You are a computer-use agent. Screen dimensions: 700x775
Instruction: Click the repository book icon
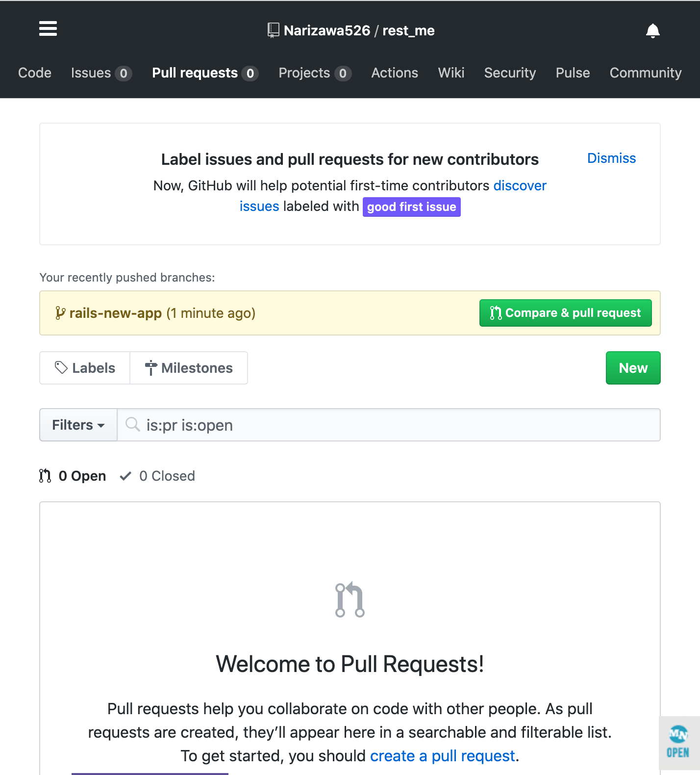click(x=274, y=30)
